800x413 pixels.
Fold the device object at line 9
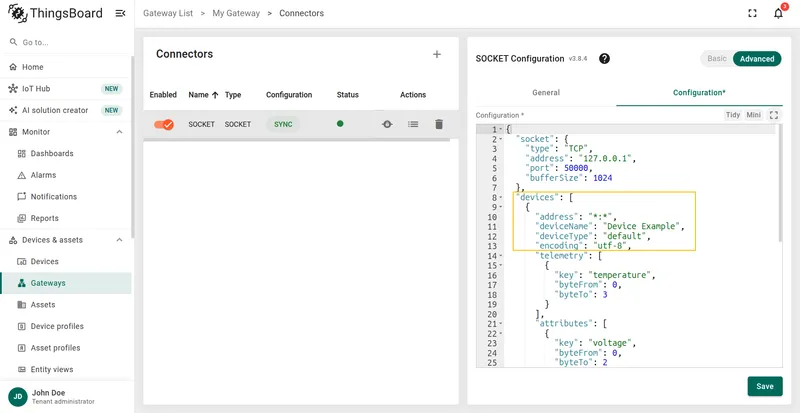(501, 207)
